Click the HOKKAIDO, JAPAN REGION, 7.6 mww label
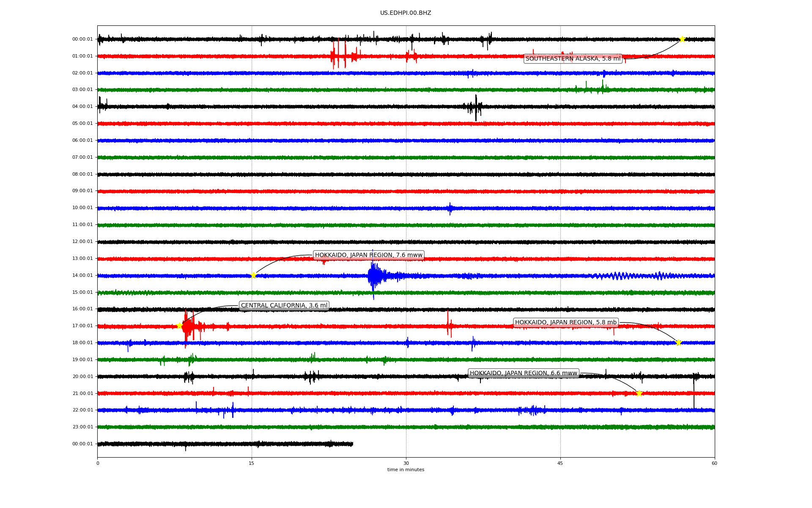This screenshot has width=812, height=508. 368,255
